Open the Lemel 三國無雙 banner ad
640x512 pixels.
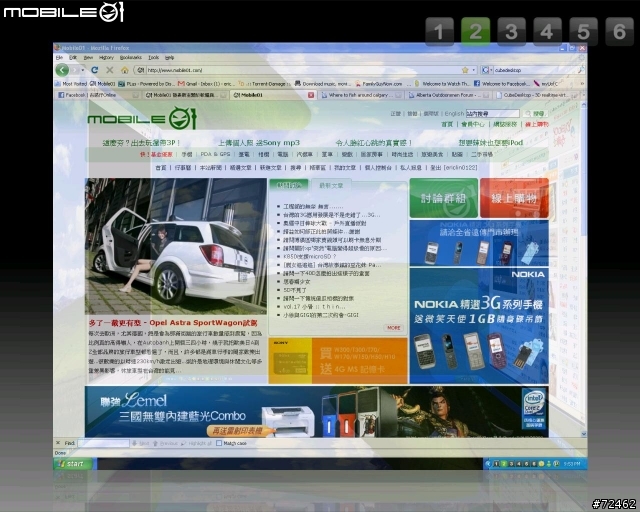tap(316, 412)
